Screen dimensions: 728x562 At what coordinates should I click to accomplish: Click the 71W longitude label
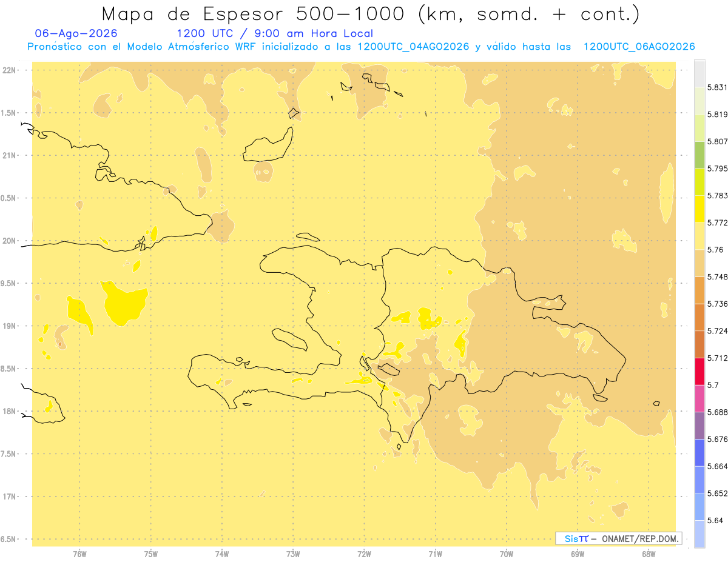pos(435,554)
